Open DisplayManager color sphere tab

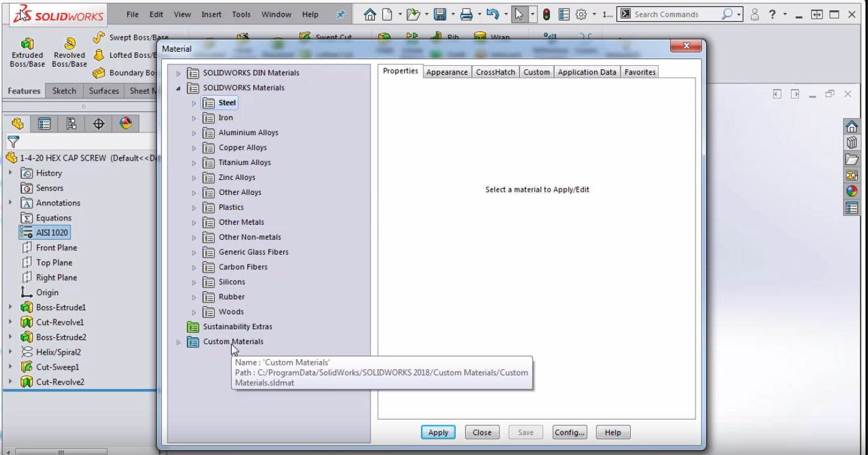pyautogui.click(x=126, y=124)
